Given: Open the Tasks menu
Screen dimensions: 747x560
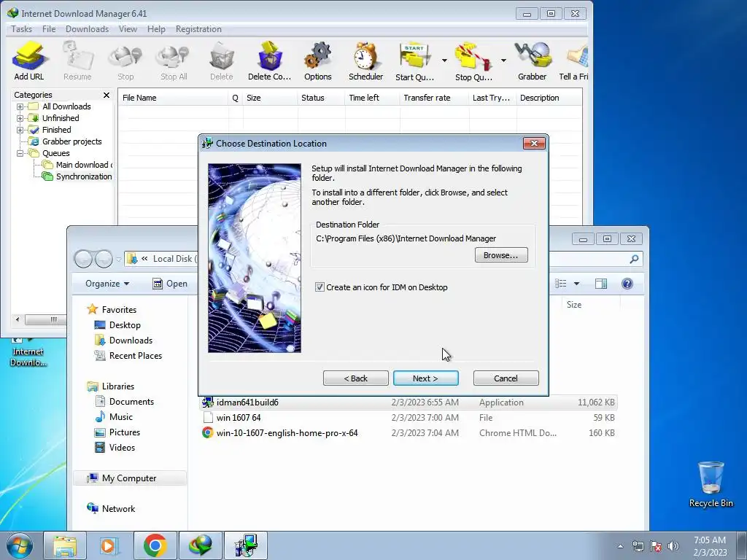Looking at the screenshot, I should tap(21, 29).
